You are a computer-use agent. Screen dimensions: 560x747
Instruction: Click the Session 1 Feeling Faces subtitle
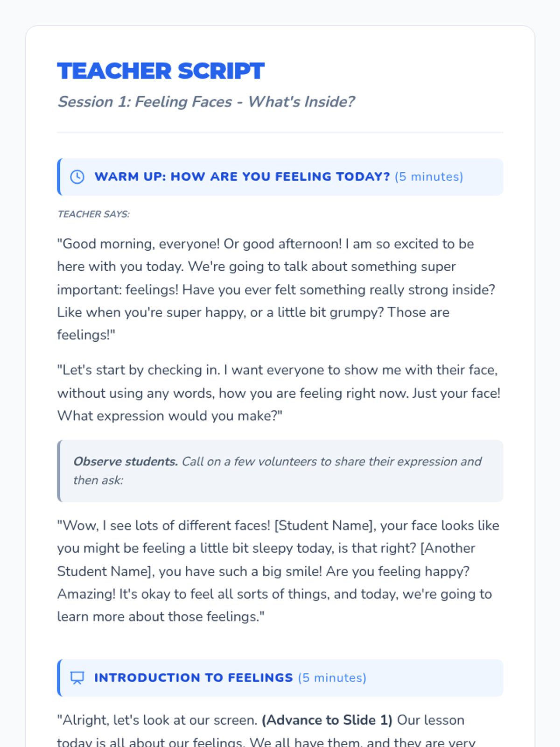coord(206,102)
